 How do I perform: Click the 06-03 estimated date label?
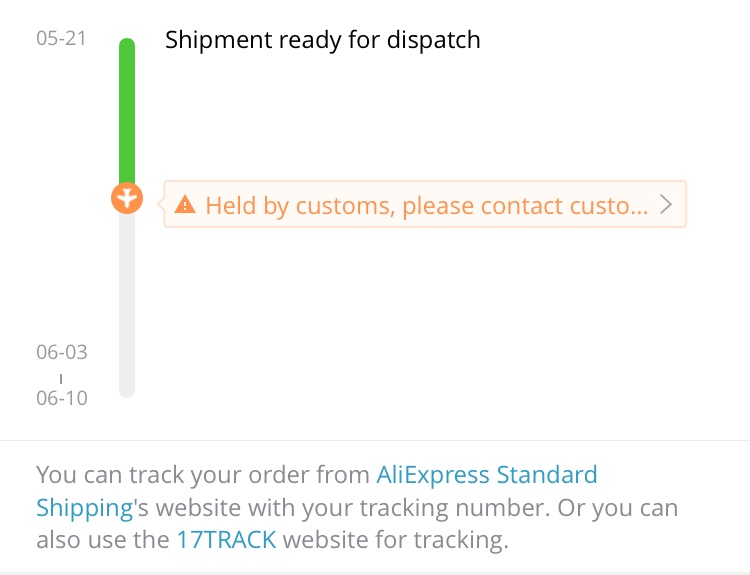click(61, 352)
